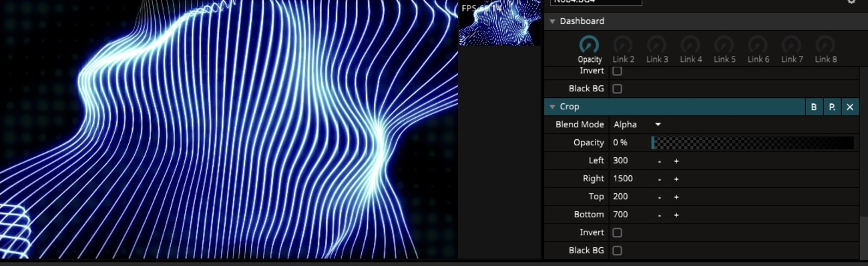868x266 pixels.
Task: Collapse the Crop effect section
Action: coord(552,107)
